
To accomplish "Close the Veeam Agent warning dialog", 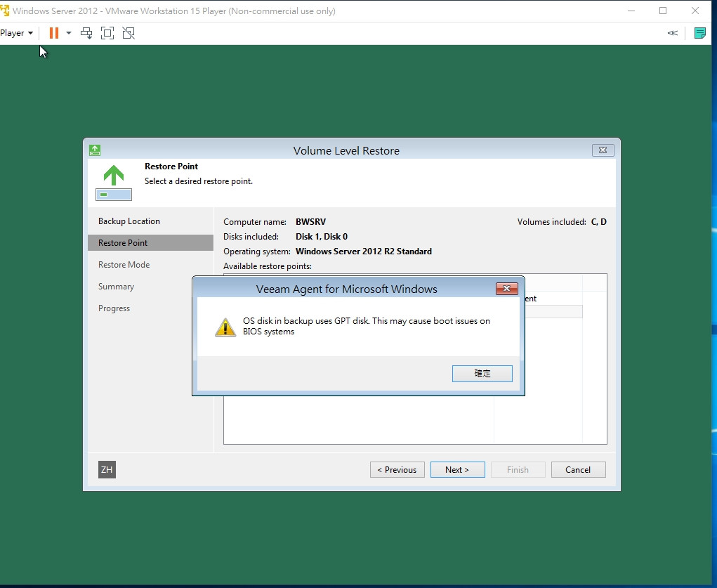I will 506,288.
